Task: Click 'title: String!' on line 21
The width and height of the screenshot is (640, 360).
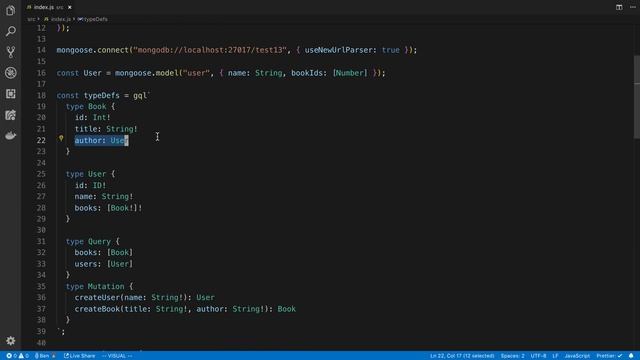Action: 106,129
